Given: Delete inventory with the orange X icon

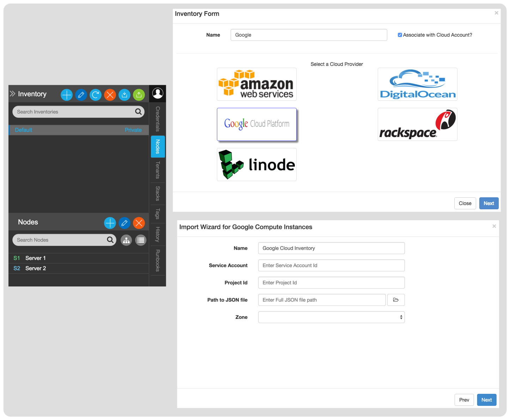Looking at the screenshot, I should click(110, 95).
